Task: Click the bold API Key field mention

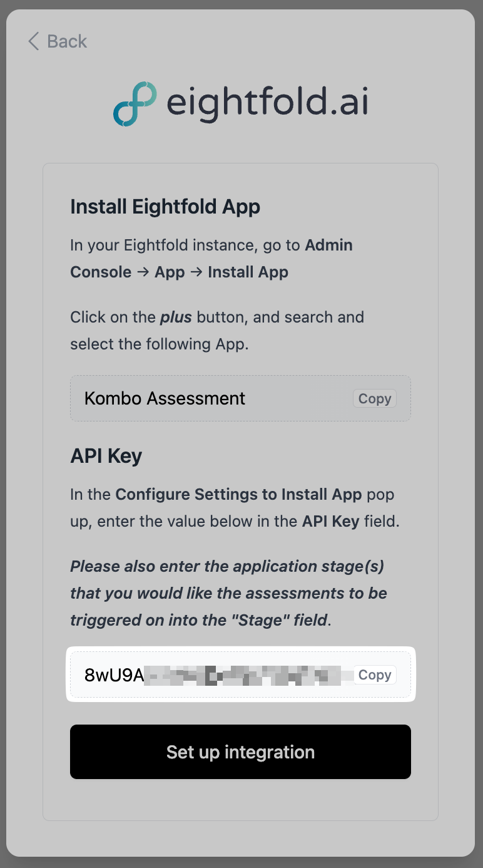Action: [x=330, y=521]
